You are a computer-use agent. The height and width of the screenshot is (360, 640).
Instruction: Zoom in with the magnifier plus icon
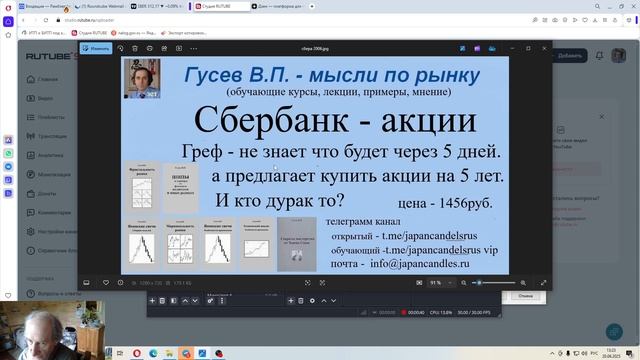point(523,282)
